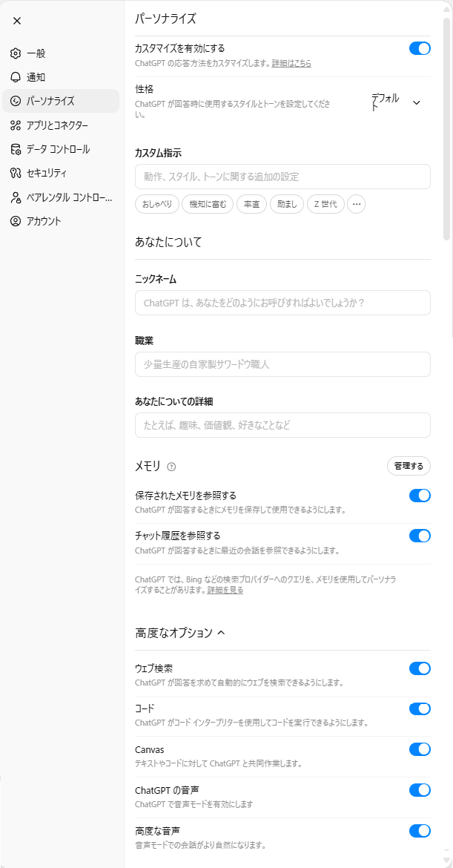The image size is (453, 868).
Task: Open the 詳細はこちら link
Action: (x=291, y=64)
